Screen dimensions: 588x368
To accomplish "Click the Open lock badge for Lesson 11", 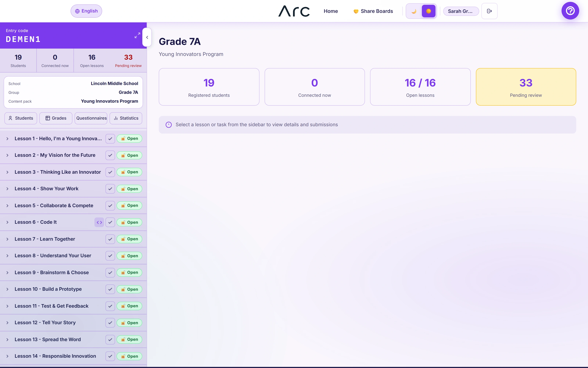I will click(129, 306).
